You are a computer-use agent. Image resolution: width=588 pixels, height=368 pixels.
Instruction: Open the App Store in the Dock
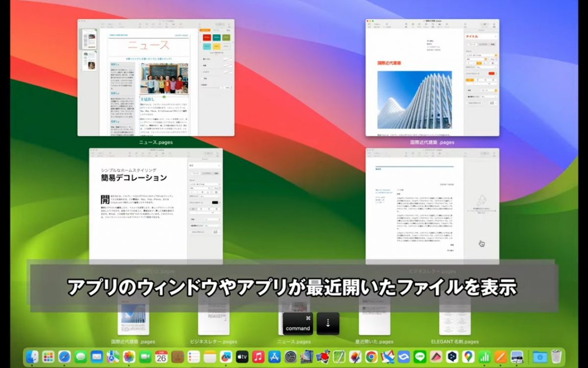click(x=274, y=357)
